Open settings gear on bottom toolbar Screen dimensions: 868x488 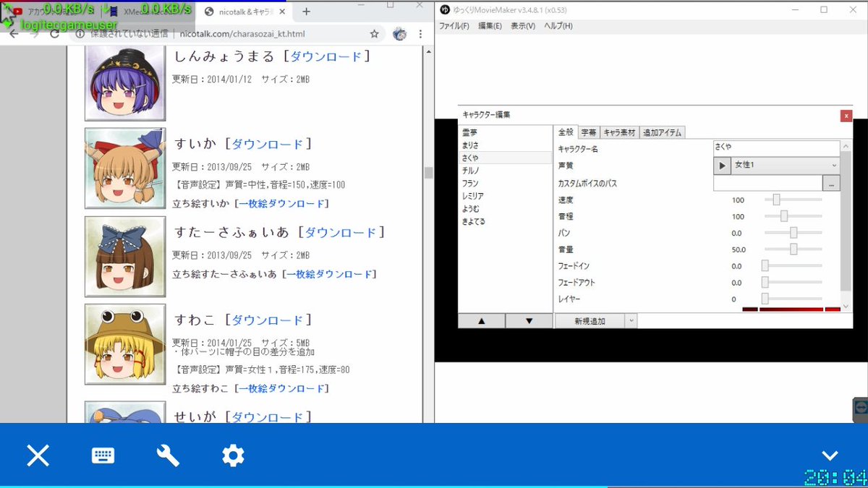point(233,455)
